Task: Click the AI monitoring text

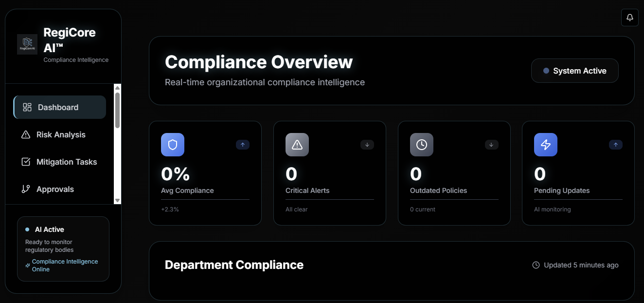Action: (553, 209)
